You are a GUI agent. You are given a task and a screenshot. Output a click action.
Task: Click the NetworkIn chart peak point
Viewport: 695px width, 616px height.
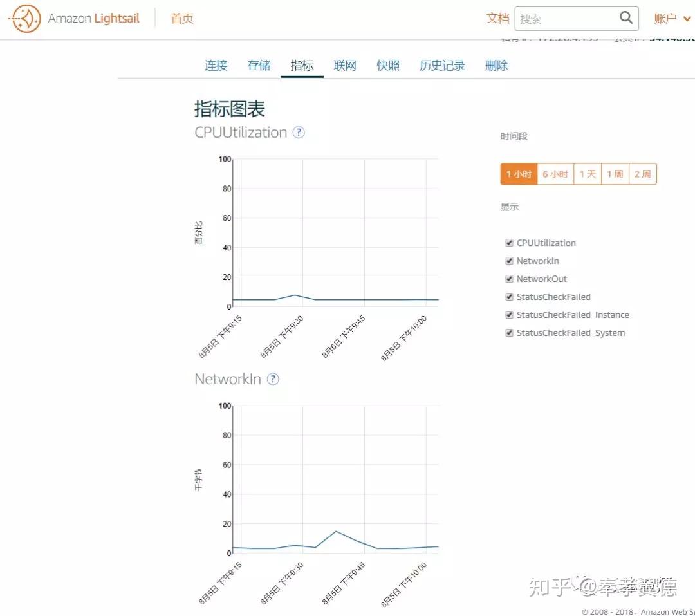[336, 531]
